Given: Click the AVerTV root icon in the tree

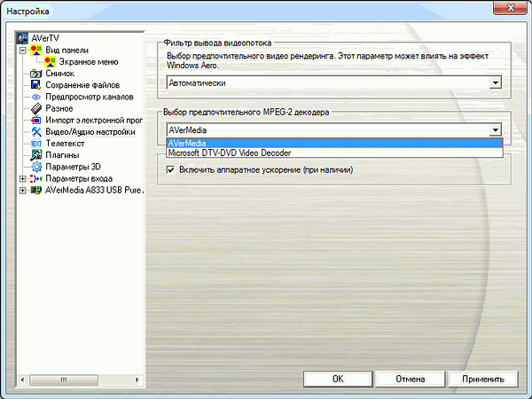Looking at the screenshot, I should pyautogui.click(x=22, y=38).
